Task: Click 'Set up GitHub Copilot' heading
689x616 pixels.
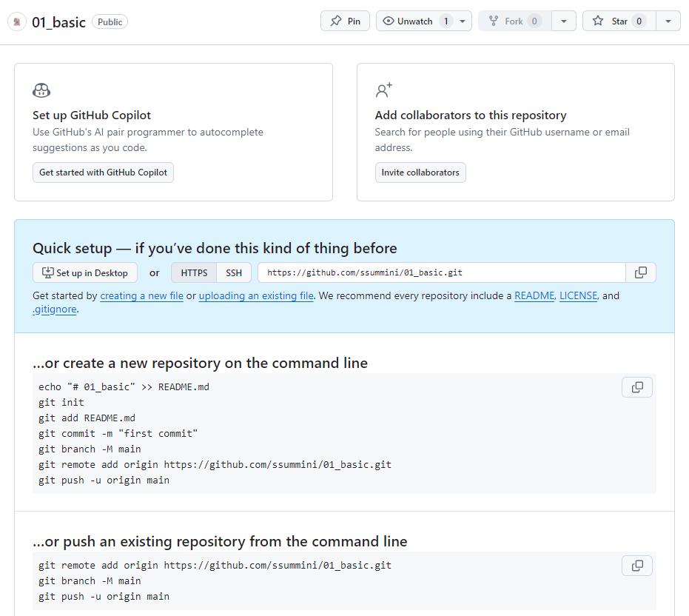Action: click(92, 115)
